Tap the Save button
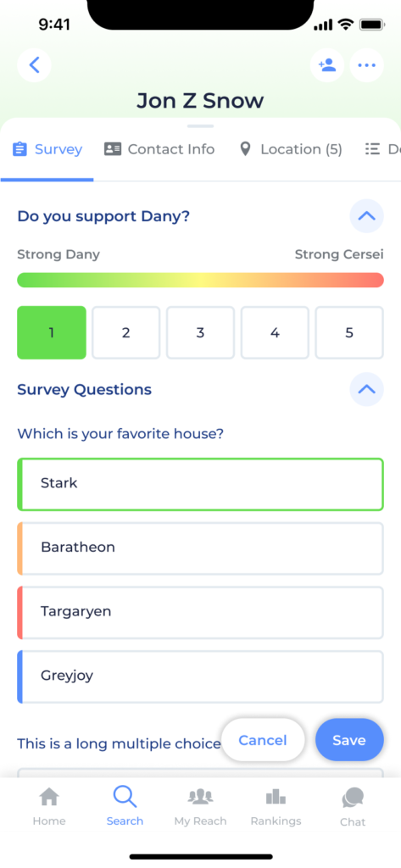The height and width of the screenshot is (868, 401). (349, 740)
